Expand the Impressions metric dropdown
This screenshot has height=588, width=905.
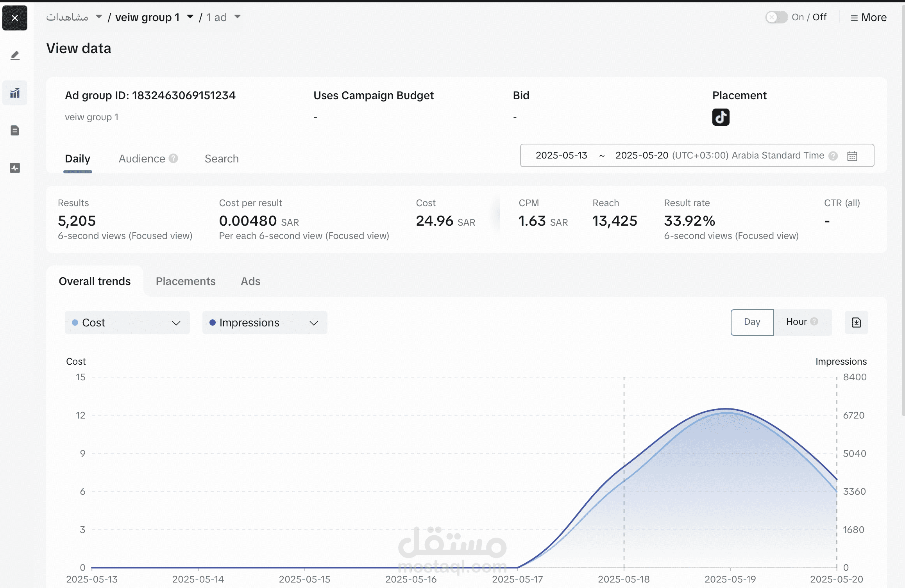pos(265,323)
